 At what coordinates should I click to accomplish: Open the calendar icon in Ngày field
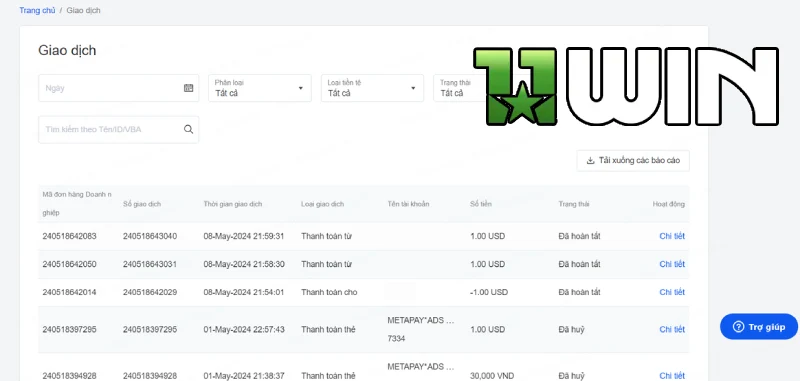click(x=188, y=88)
